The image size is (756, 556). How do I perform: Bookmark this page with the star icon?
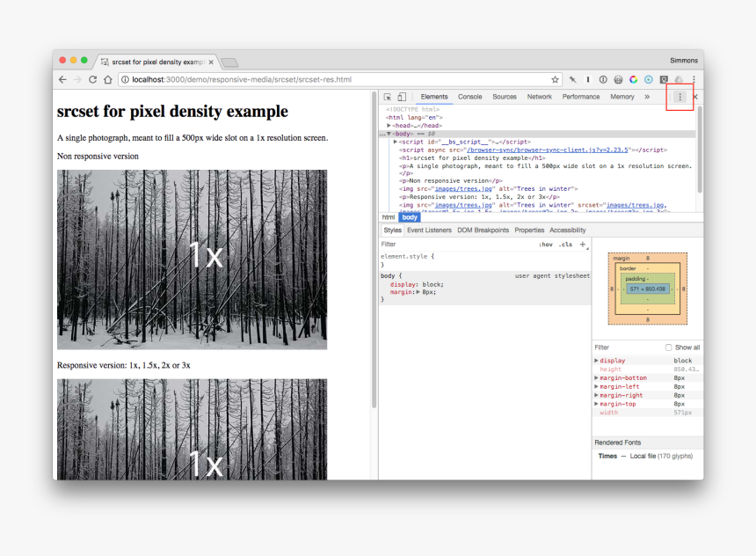coord(555,80)
